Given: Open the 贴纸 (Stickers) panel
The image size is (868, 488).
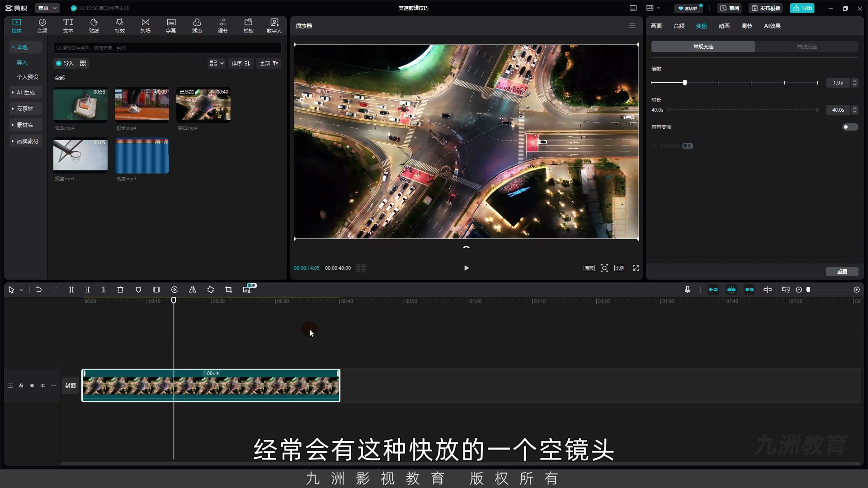Looking at the screenshot, I should click(94, 26).
